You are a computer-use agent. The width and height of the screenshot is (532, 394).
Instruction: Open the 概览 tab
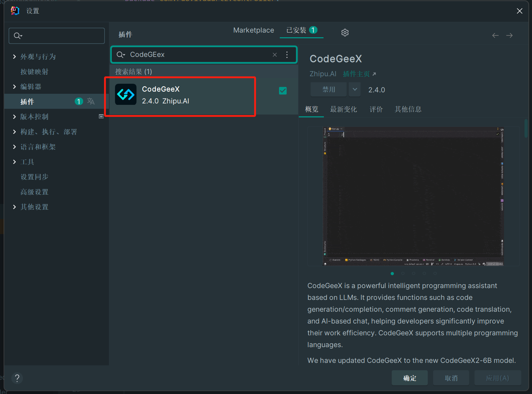click(x=312, y=109)
